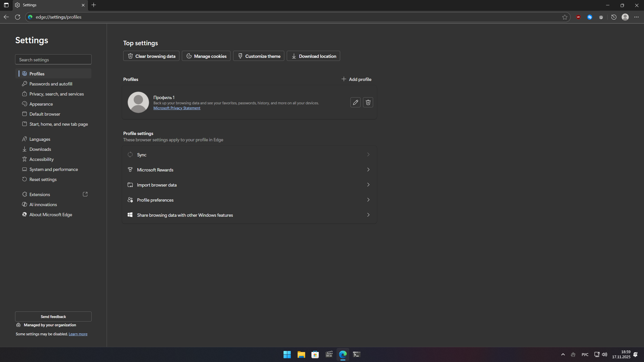Open Microsoft Privacy Statement link
The image size is (644, 362).
tap(177, 108)
